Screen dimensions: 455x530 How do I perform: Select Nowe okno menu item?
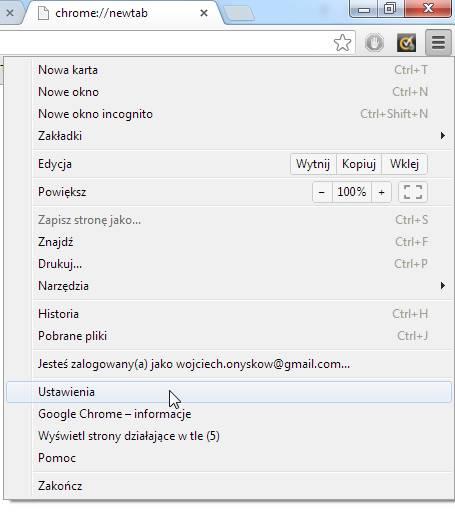(229, 92)
